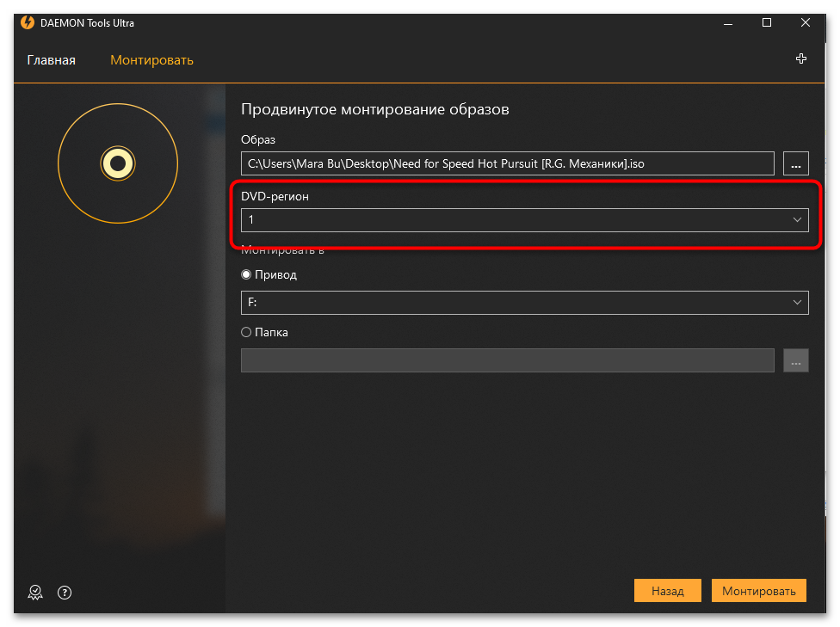Click the Папка folder path field

tap(507, 360)
